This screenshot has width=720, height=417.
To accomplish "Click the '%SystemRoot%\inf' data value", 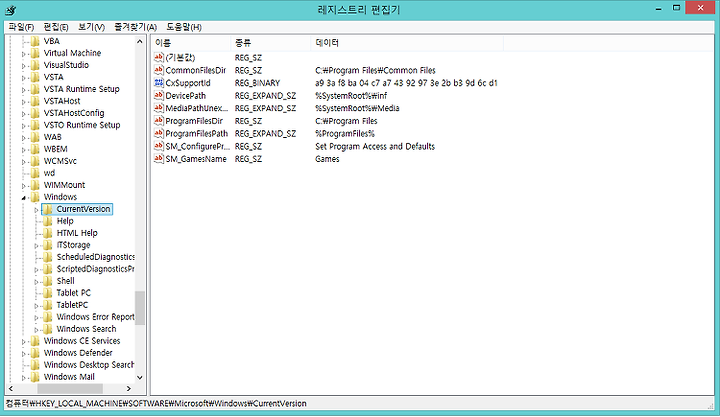I will point(351,96).
